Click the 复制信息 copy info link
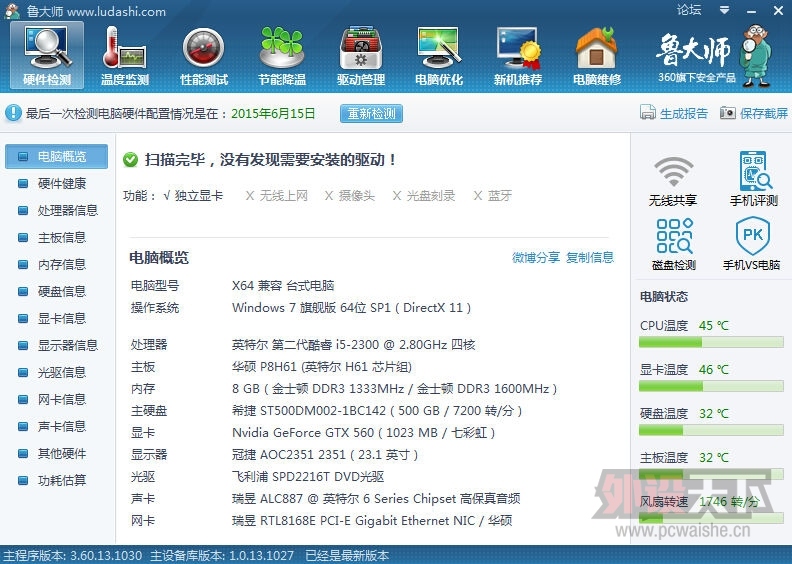The width and height of the screenshot is (792, 564). (x=589, y=258)
